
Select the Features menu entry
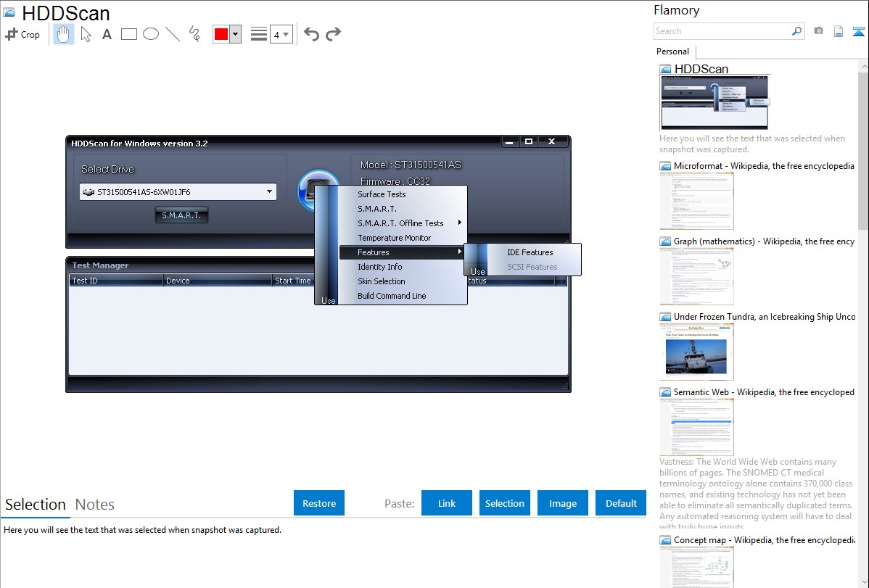[x=403, y=252]
